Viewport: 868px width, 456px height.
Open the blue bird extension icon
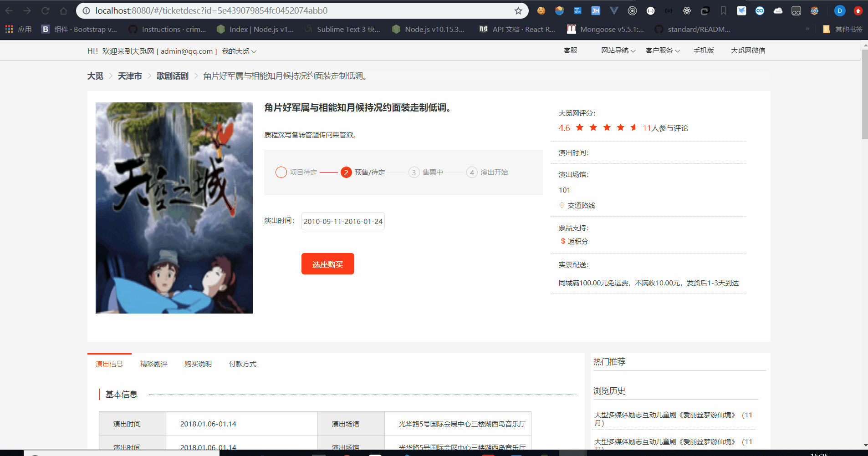click(741, 10)
